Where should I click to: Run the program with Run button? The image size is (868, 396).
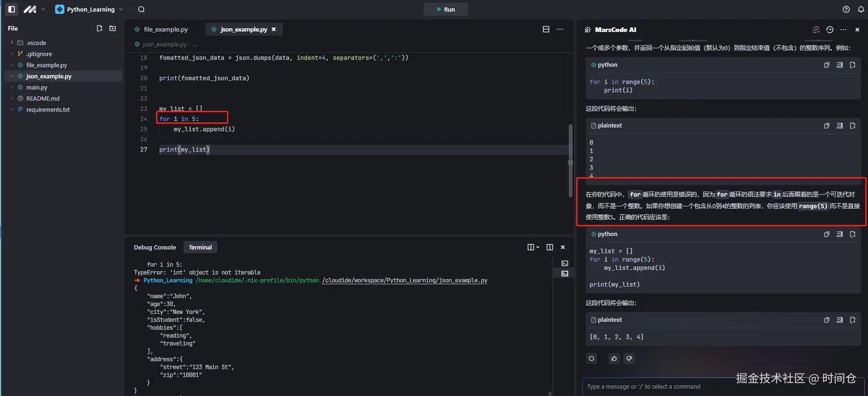coord(446,9)
